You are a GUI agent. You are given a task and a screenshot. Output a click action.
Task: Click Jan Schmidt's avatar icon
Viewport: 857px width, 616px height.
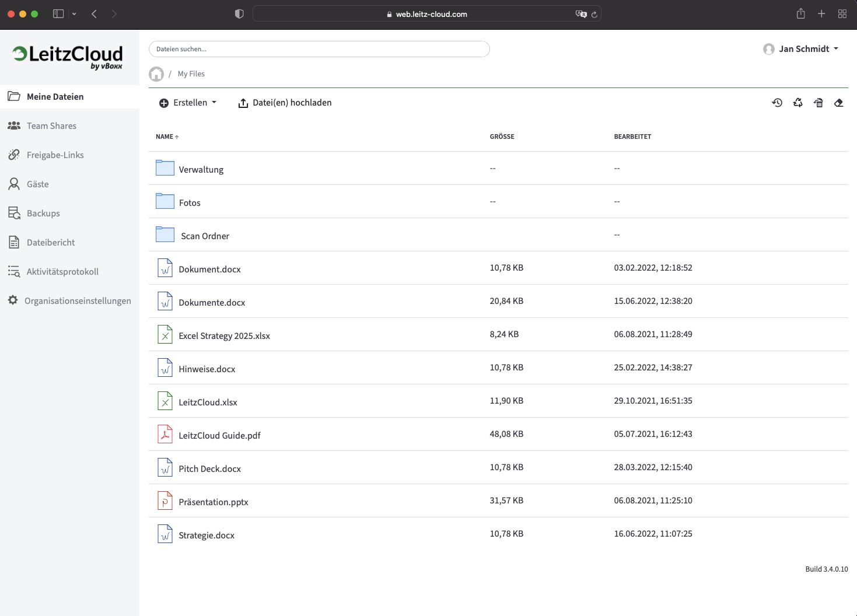pyautogui.click(x=769, y=49)
